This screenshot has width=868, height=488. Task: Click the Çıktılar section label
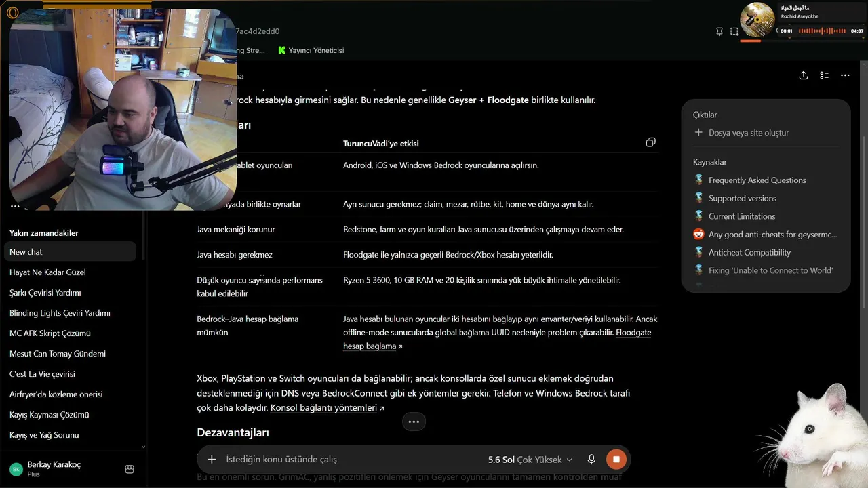(705, 115)
